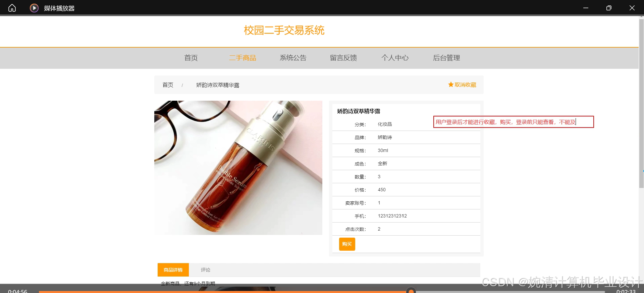Click the page vertical scrollbar thumb
The width and height of the screenshot is (644, 293).
(641, 103)
